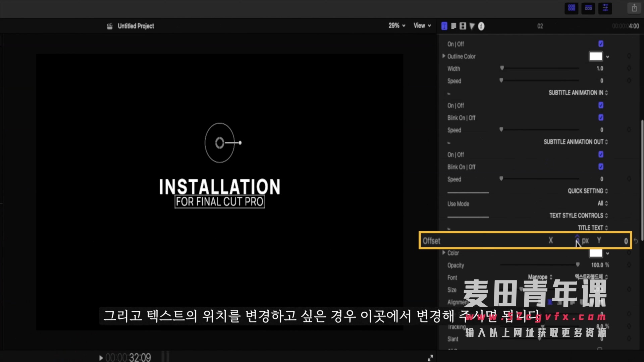
Task: Open the SUBTITLE ANIMATION OUT popup
Action: (x=576, y=142)
